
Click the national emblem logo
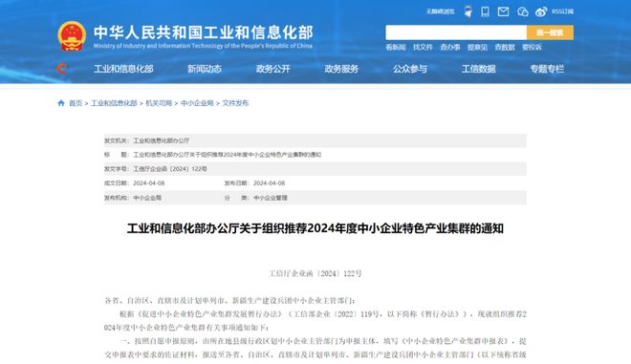coord(72,36)
